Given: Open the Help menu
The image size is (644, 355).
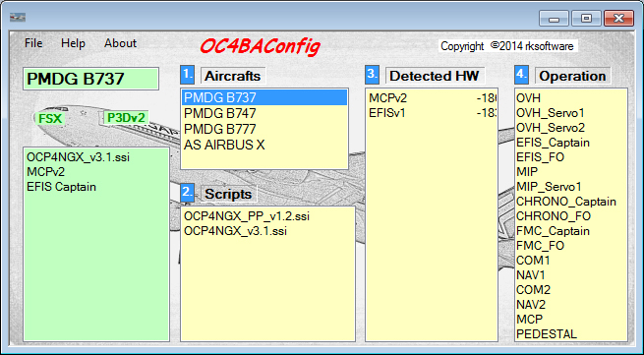Looking at the screenshot, I should pyautogui.click(x=73, y=43).
